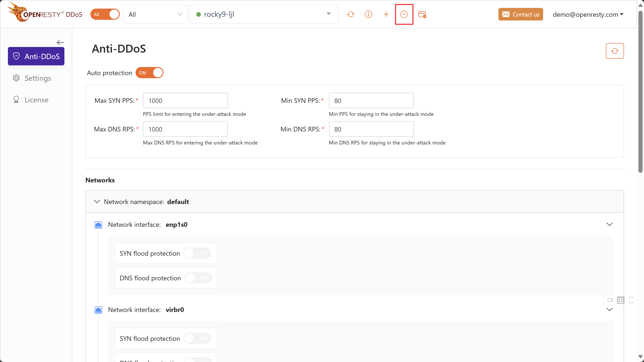Turn off Auto protection switch
This screenshot has height=362, width=644.
tap(149, 73)
